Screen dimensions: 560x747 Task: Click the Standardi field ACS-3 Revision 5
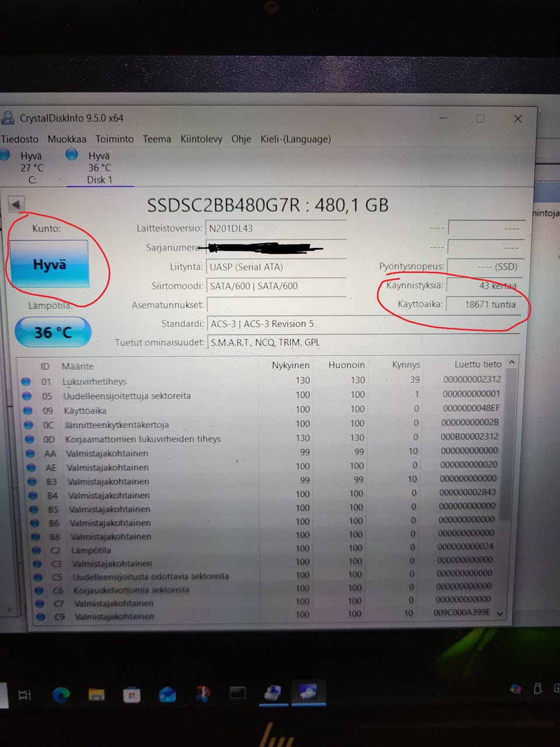(362, 324)
